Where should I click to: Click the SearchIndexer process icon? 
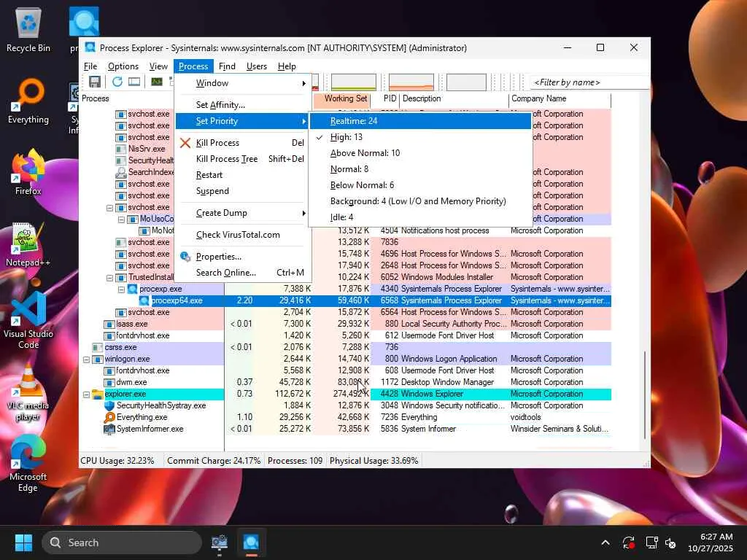(121, 172)
